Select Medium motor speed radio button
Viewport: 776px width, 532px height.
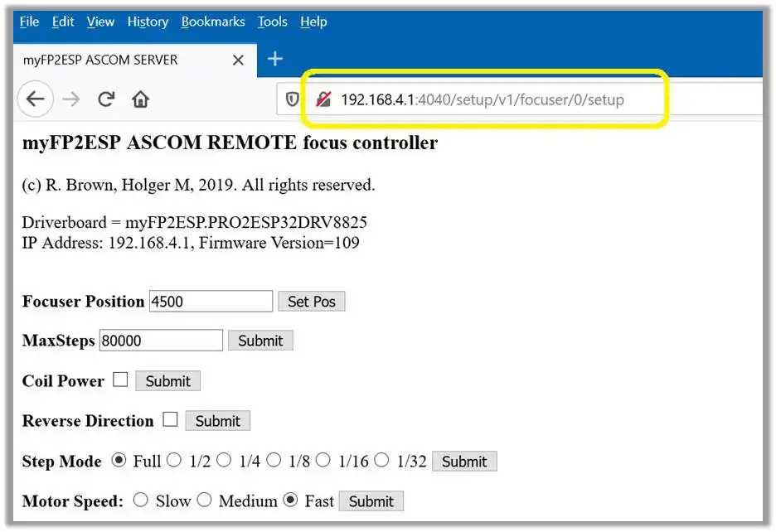[204, 500]
